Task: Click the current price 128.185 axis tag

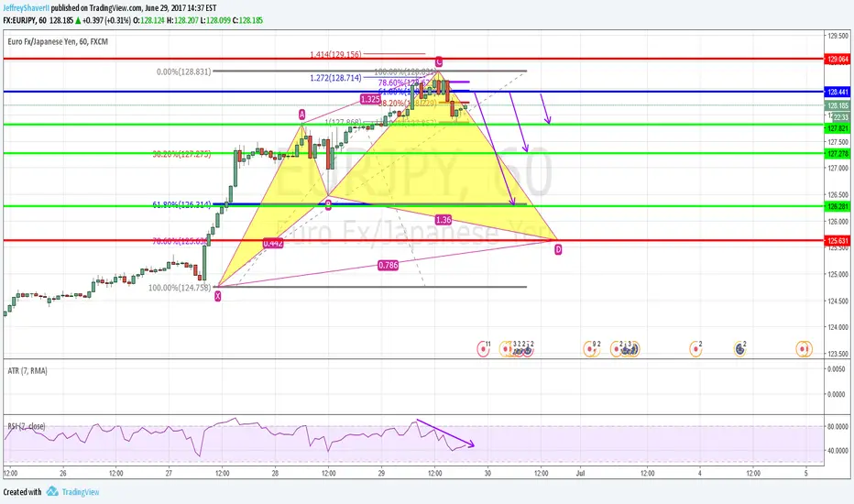Action: 838,105
